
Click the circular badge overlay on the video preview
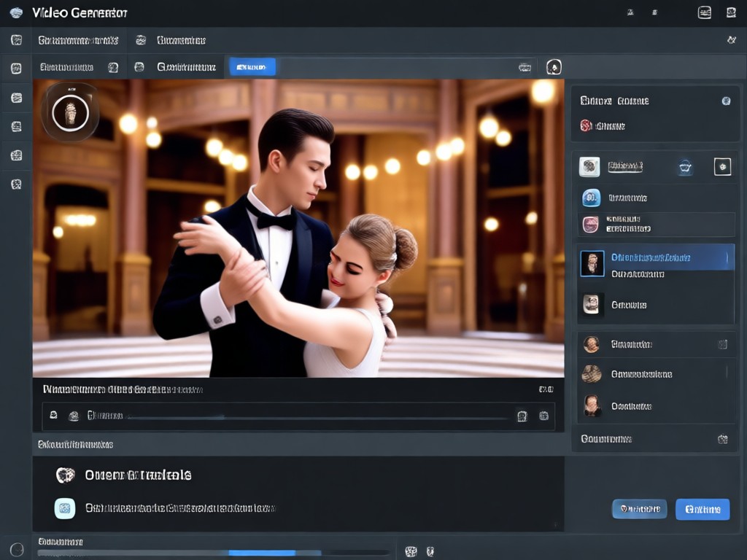(71, 112)
